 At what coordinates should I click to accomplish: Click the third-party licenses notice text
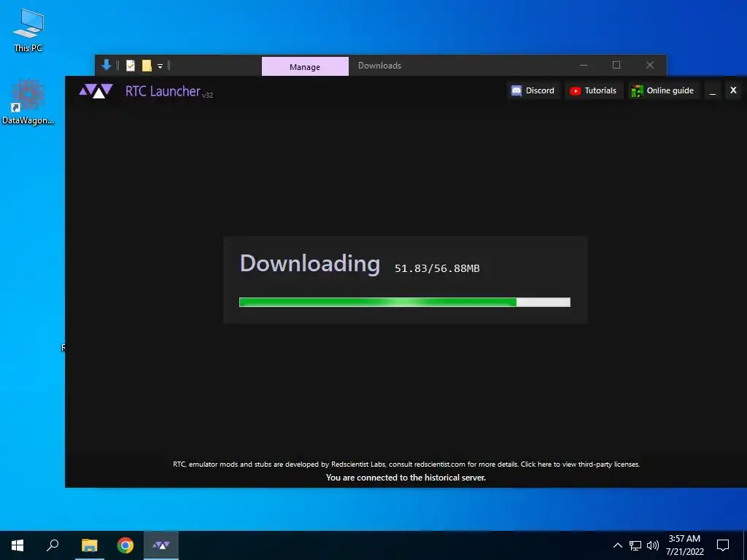(406, 464)
